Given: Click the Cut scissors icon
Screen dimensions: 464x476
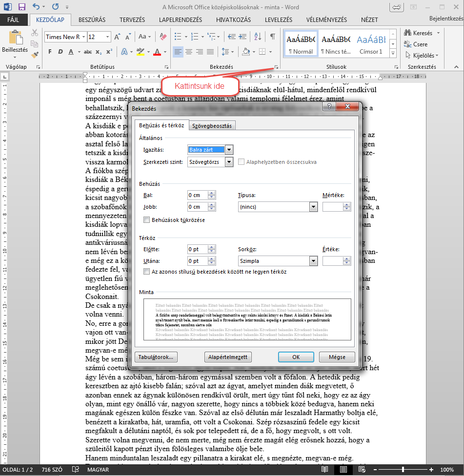Looking at the screenshot, I should click(35, 33).
